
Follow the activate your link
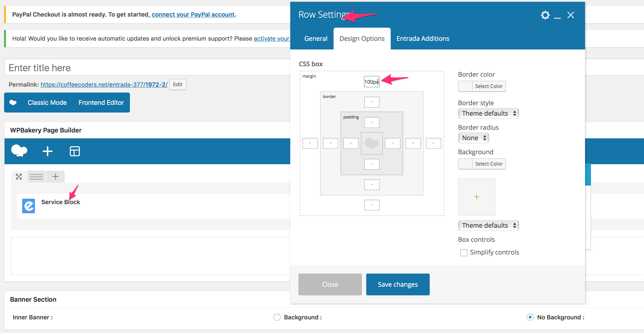(x=271, y=39)
